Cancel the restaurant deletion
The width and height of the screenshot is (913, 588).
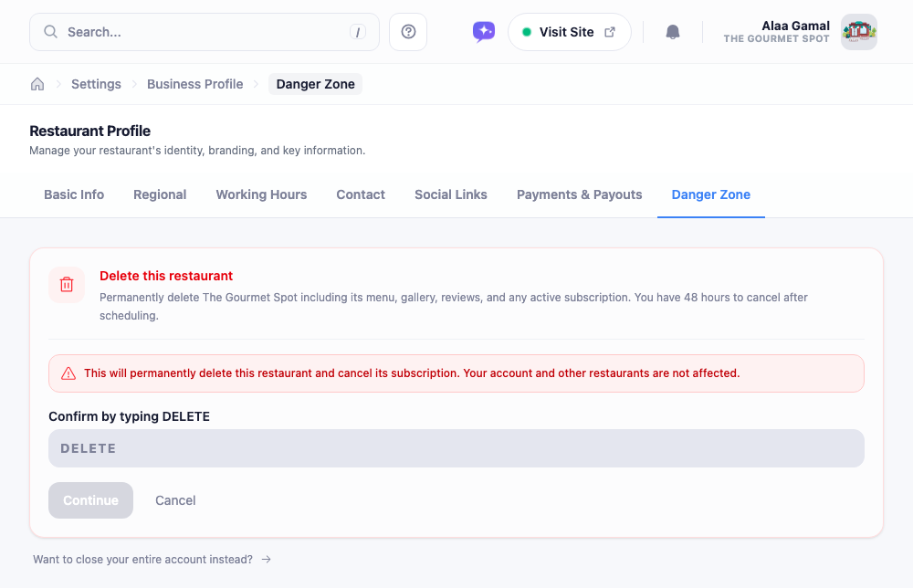coord(175,500)
